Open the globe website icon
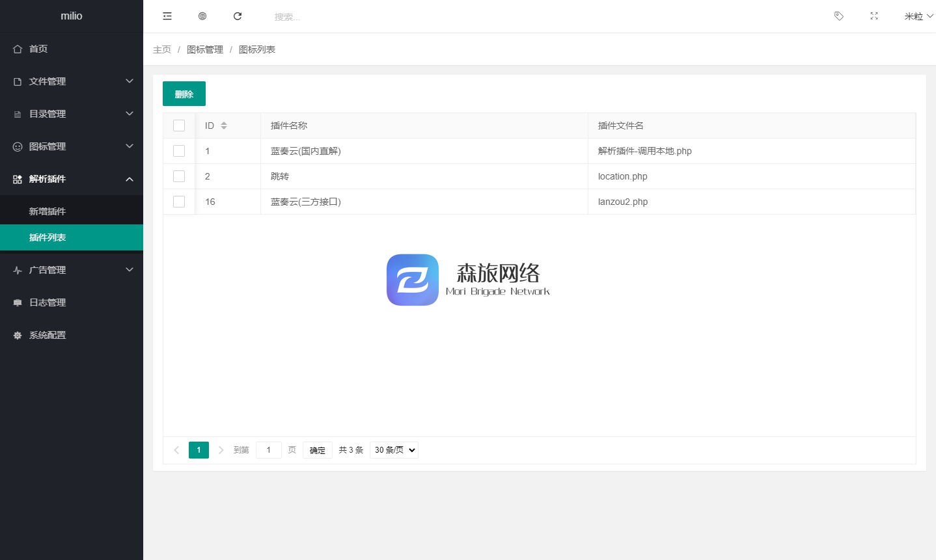936x560 pixels. tap(202, 16)
